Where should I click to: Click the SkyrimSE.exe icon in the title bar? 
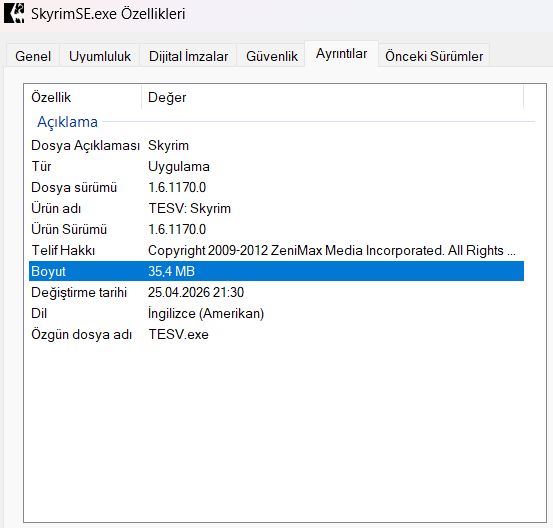pyautogui.click(x=14, y=13)
